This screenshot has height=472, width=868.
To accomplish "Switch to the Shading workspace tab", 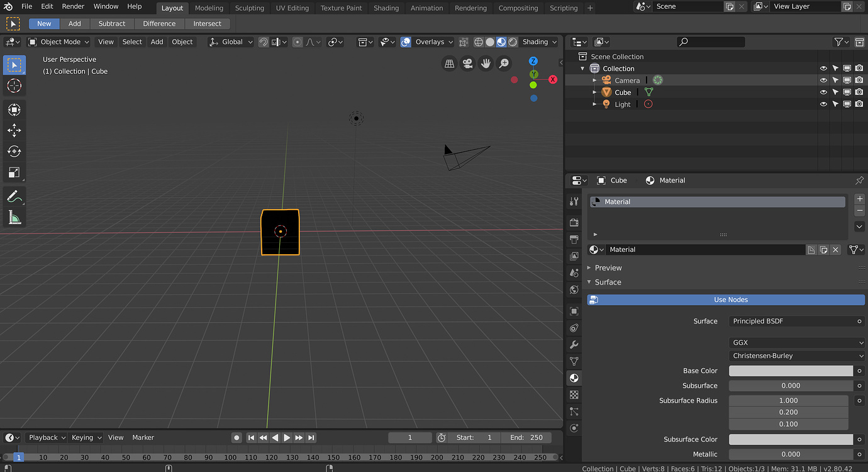I will tap(386, 8).
